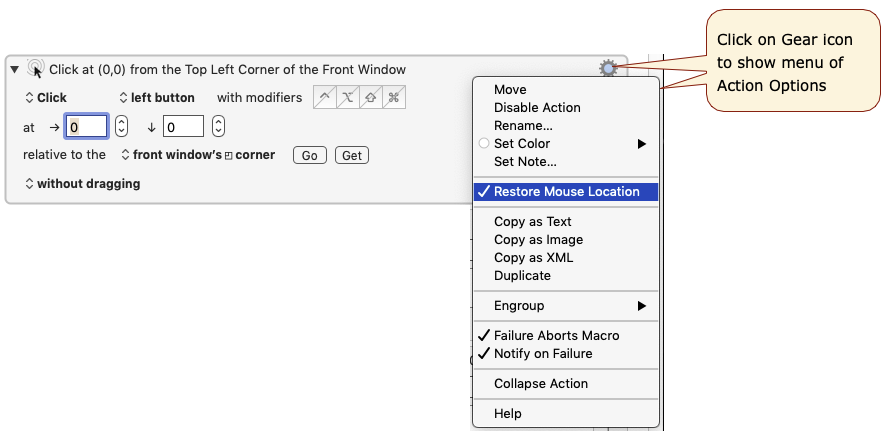Click the mouse click action icon
Screen dimensions: 888x431
click(36, 69)
